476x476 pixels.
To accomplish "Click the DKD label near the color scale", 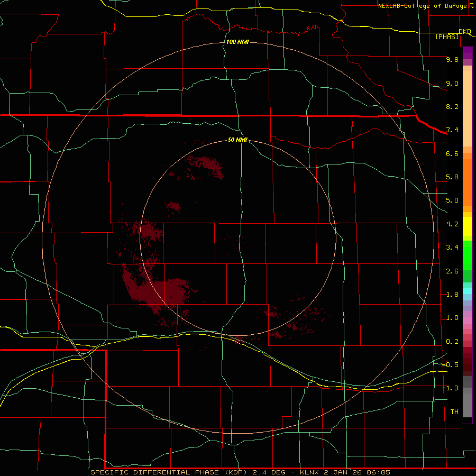I will 465,31.
